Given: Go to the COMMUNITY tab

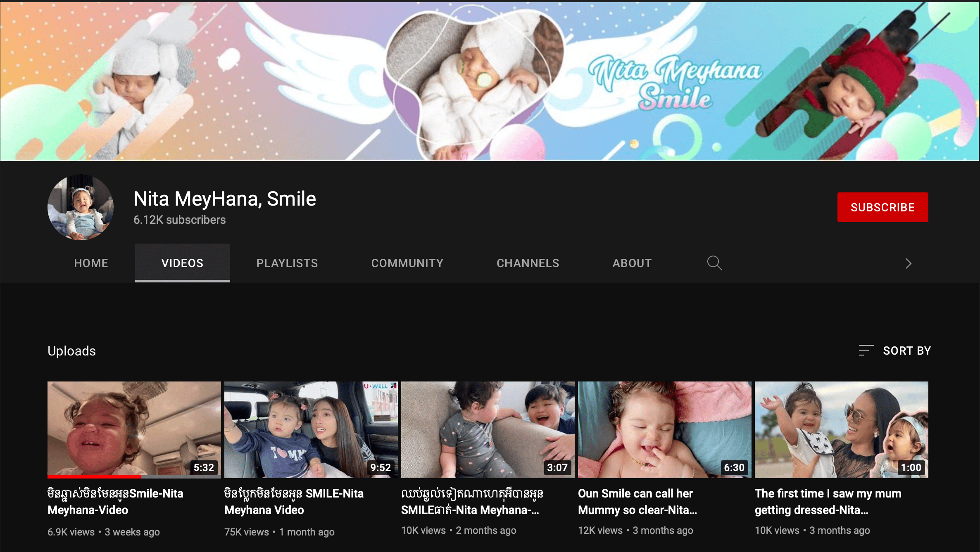Looking at the screenshot, I should tap(407, 263).
